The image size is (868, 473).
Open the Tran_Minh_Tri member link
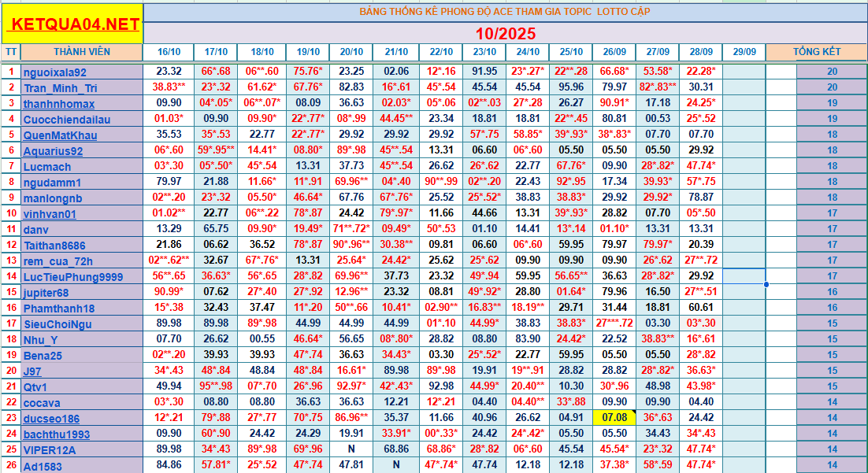pyautogui.click(x=60, y=88)
